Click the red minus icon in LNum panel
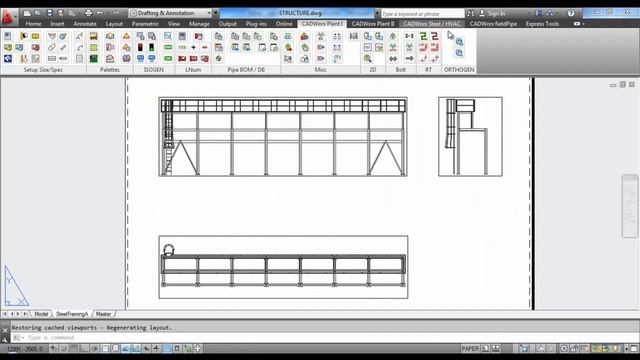This screenshot has width=640, height=360. [x=204, y=47]
